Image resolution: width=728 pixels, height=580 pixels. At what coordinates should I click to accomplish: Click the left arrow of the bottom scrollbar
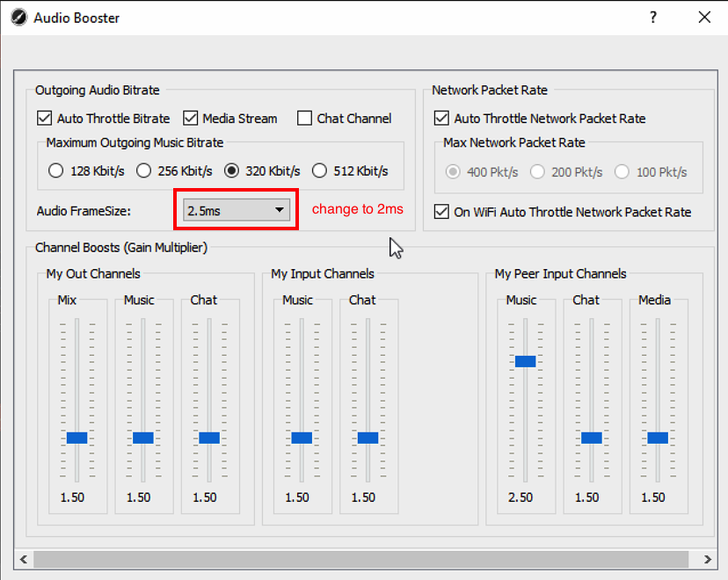coord(23,560)
